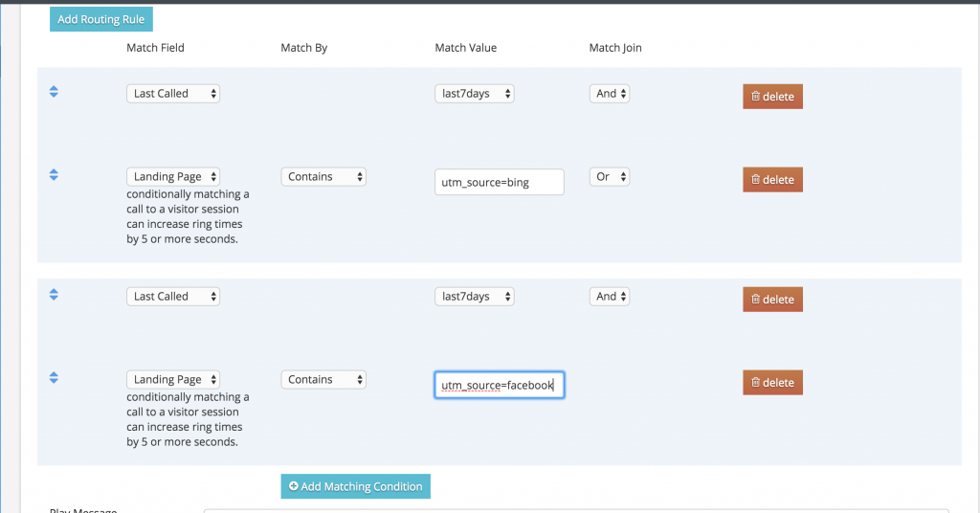Open the topmost last7days match value dropdown
Viewport: 980px width, 513px height.
(475, 94)
